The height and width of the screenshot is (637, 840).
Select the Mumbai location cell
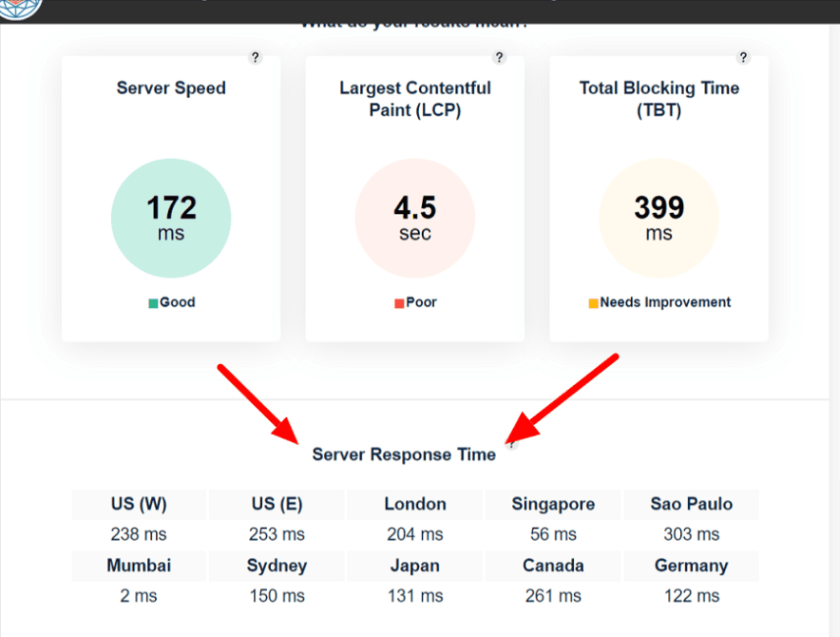click(139, 566)
